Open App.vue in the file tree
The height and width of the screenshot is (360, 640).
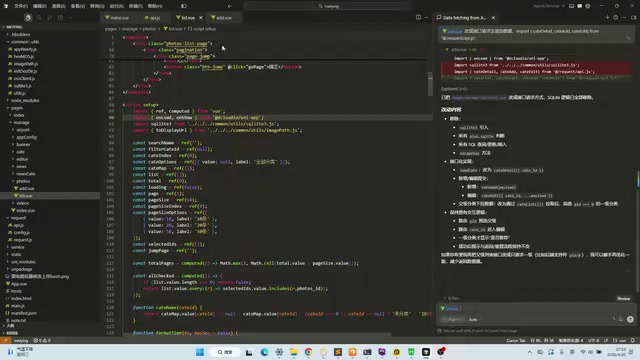19,284
